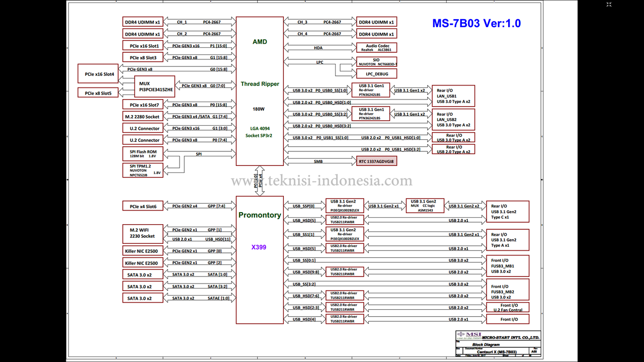Click the 'CH_1' memory channel label
The width and height of the screenshot is (644, 362).
coord(182,22)
